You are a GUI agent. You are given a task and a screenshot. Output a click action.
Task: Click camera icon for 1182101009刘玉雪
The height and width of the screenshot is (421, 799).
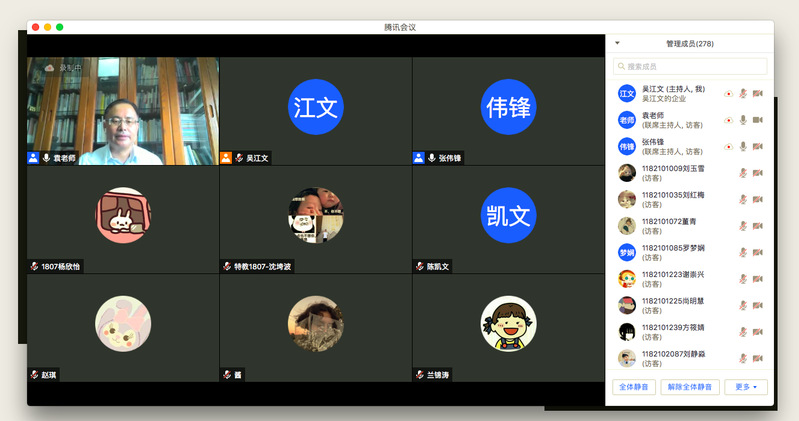[757, 173]
